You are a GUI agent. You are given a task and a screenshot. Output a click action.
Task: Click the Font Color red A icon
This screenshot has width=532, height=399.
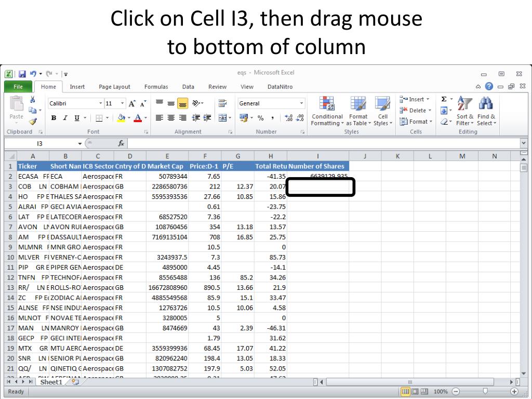click(x=138, y=118)
